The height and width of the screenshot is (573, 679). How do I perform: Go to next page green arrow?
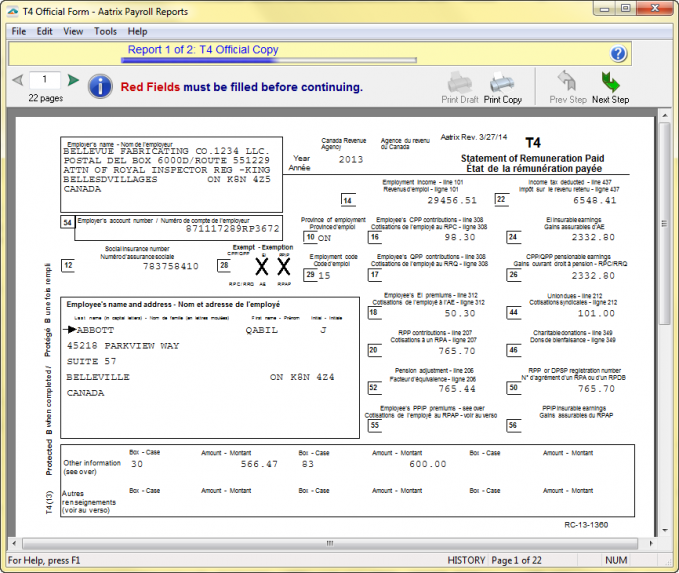point(74,80)
